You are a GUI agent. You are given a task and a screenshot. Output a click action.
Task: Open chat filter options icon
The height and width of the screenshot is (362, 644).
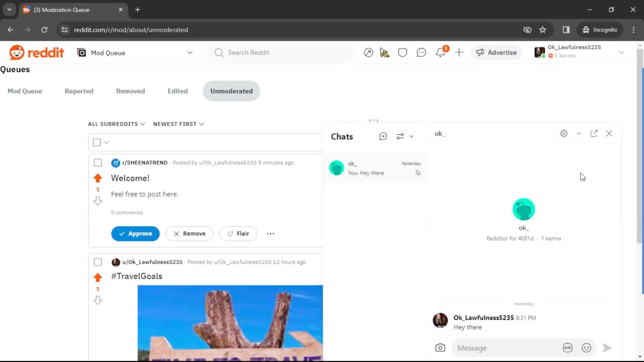point(400,136)
